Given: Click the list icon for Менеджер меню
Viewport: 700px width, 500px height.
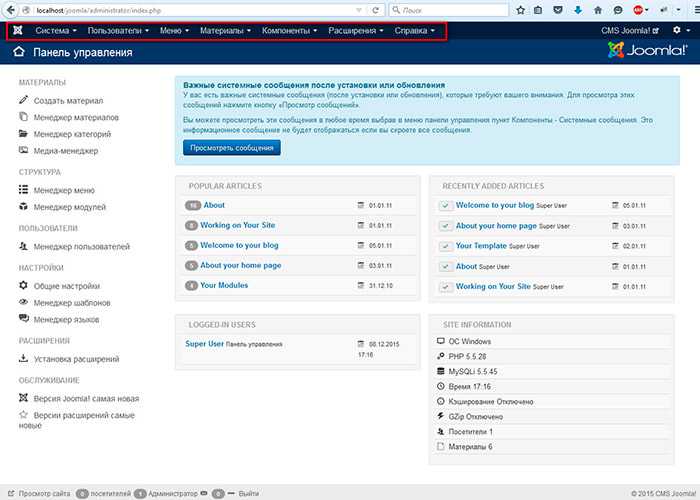Looking at the screenshot, I should coord(23,190).
